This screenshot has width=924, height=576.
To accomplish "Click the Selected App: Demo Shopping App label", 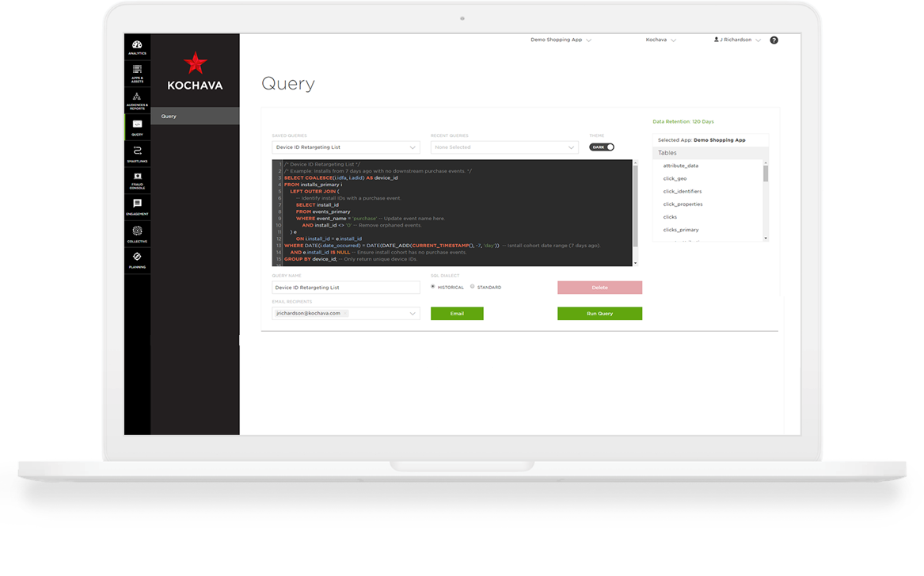I will [702, 140].
